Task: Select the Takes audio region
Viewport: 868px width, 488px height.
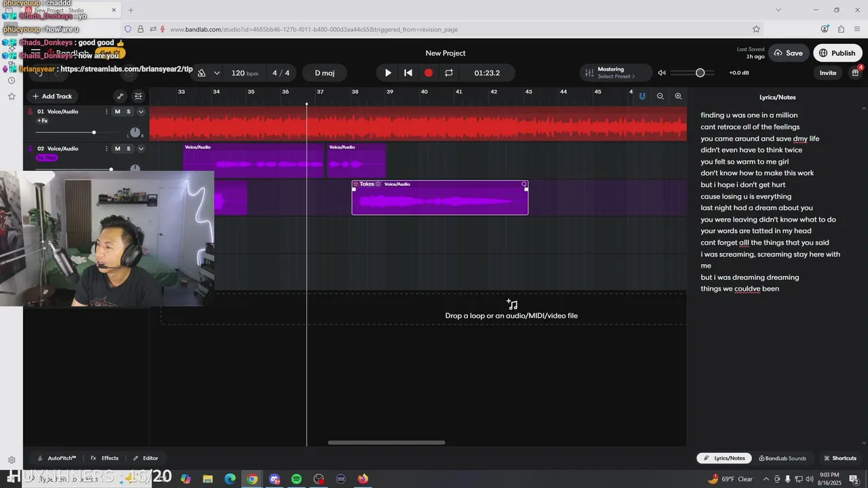Action: coord(440,198)
